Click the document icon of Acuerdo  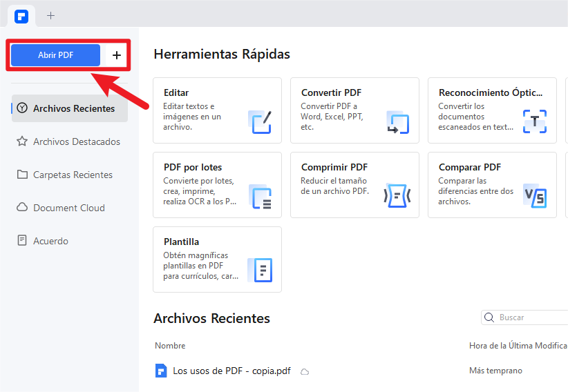[22, 240]
